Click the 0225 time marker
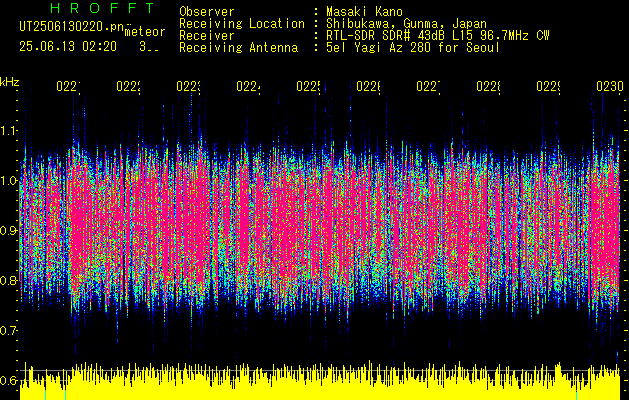The image size is (629, 400). point(309,86)
